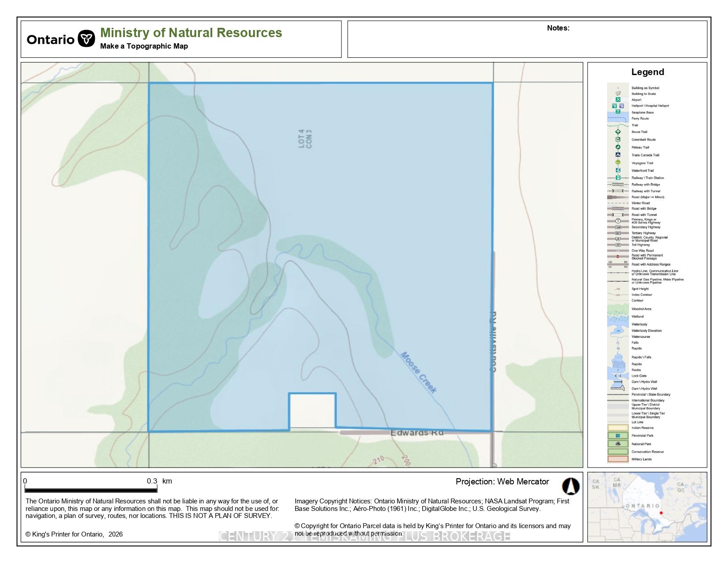Click the Conservation Reserve green swatch
The width and height of the screenshot is (728, 563).
tap(618, 452)
